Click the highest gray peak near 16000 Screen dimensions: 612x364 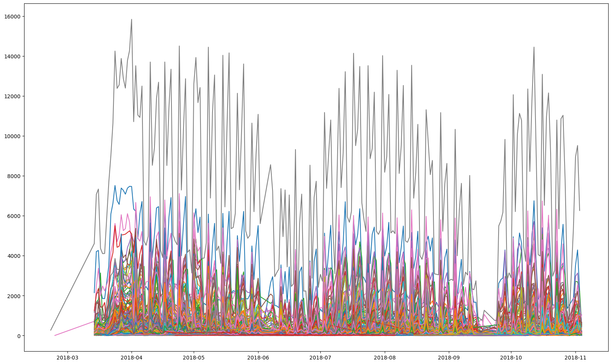click(132, 20)
